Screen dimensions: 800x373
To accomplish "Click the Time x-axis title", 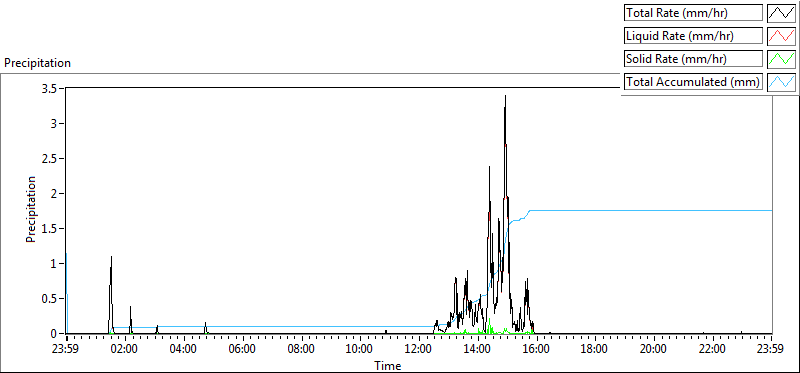I will [x=388, y=366].
